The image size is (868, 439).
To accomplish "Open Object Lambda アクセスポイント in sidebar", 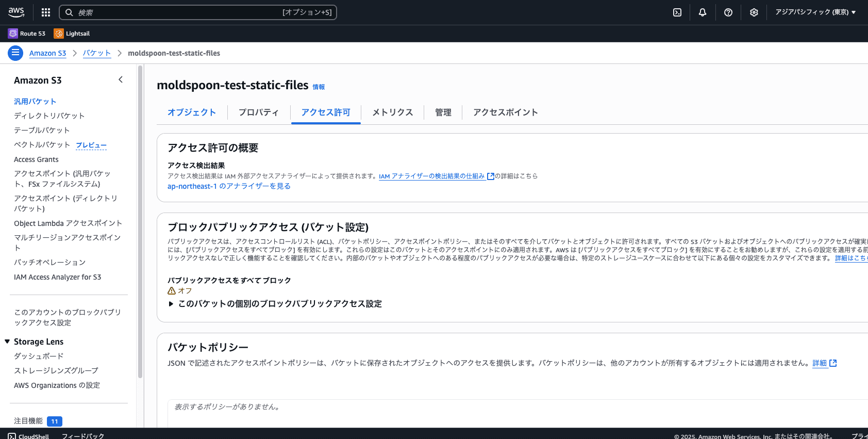I will (68, 223).
